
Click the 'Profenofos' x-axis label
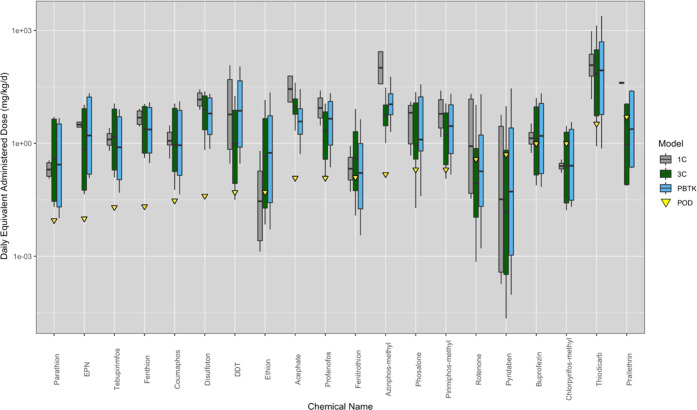pos(328,370)
